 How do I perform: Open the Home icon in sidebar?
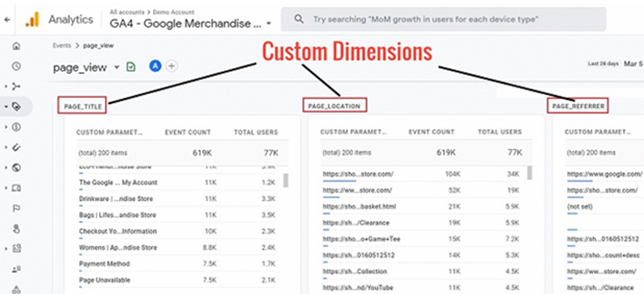pyautogui.click(x=16, y=46)
